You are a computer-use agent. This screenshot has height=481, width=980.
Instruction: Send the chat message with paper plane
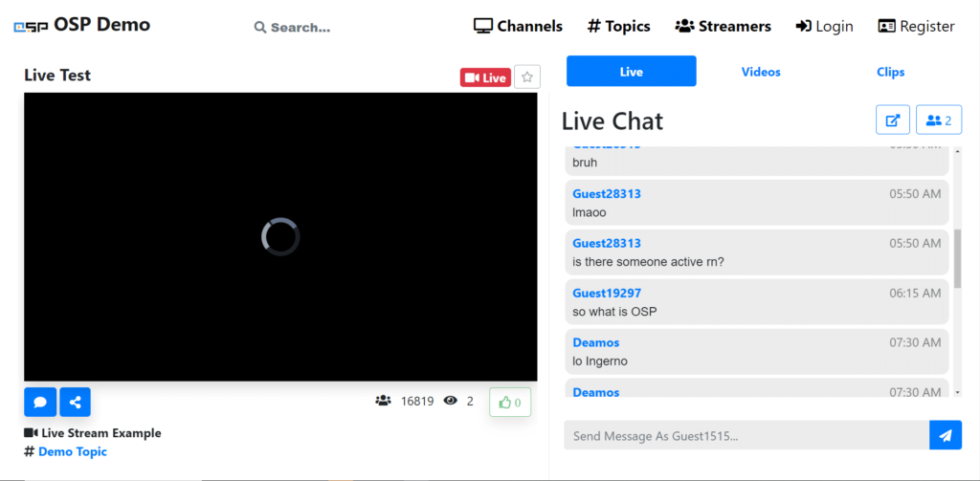946,435
